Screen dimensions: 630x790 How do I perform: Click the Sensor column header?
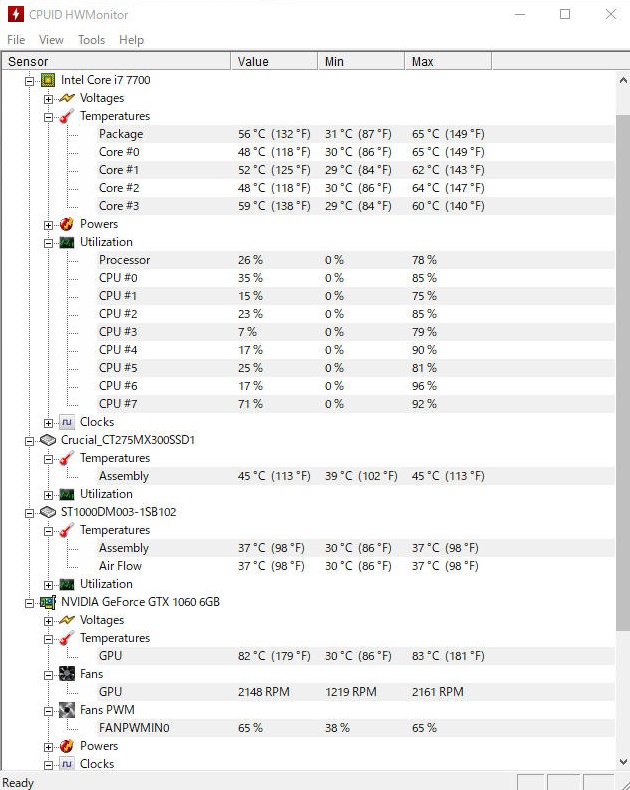tap(116, 61)
